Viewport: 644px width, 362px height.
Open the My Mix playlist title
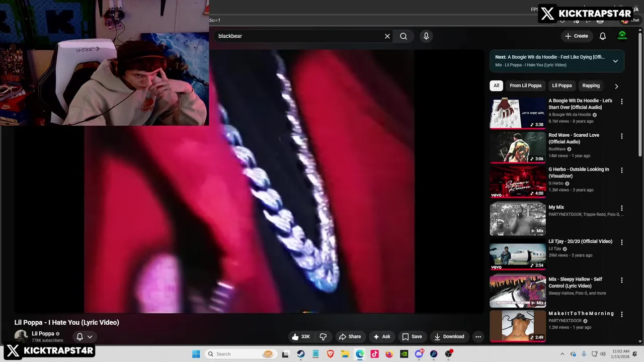556,207
